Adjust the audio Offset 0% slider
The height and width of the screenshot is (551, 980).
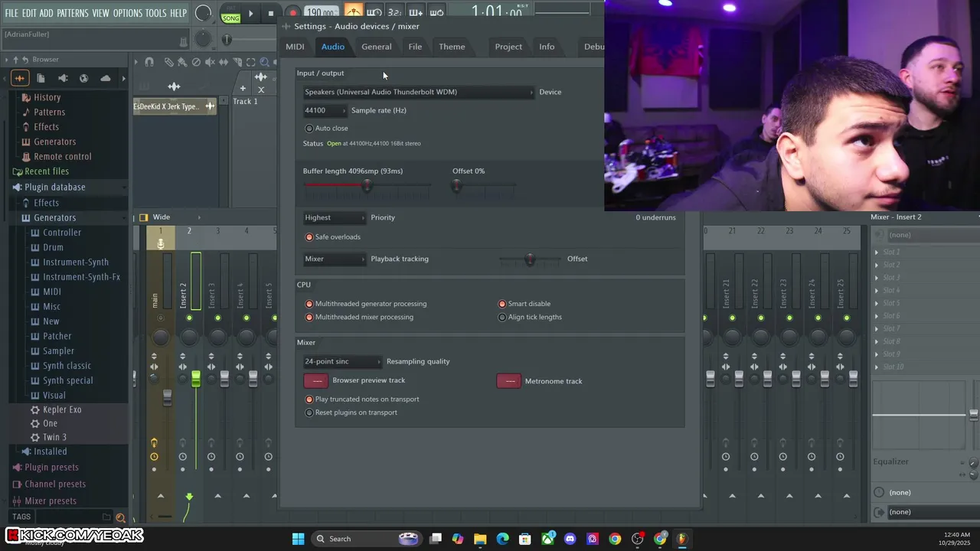pyautogui.click(x=457, y=186)
